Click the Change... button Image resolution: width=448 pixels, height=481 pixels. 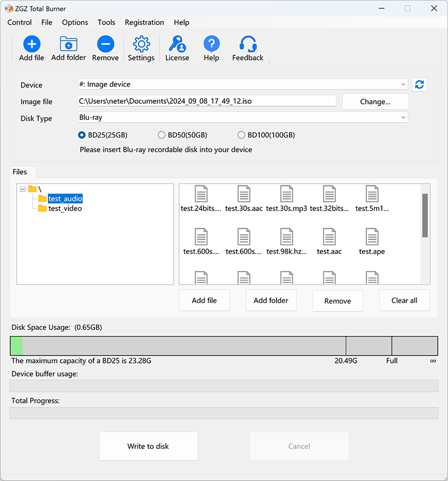[x=375, y=102]
